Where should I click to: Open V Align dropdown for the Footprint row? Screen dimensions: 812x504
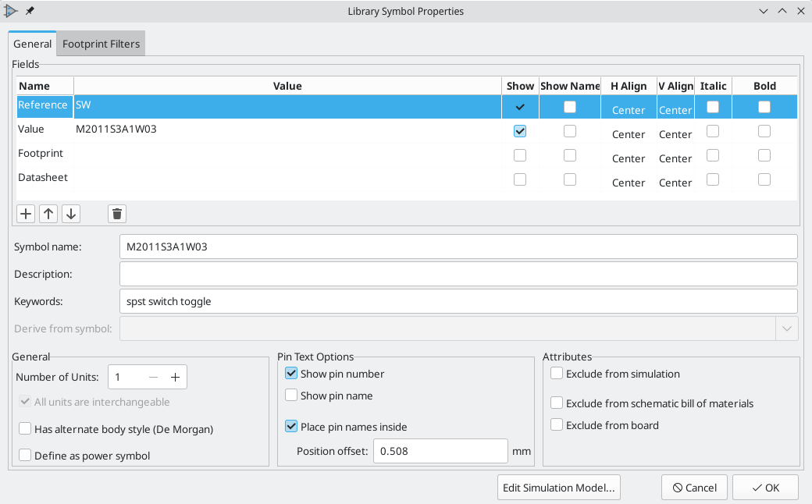[675, 158]
